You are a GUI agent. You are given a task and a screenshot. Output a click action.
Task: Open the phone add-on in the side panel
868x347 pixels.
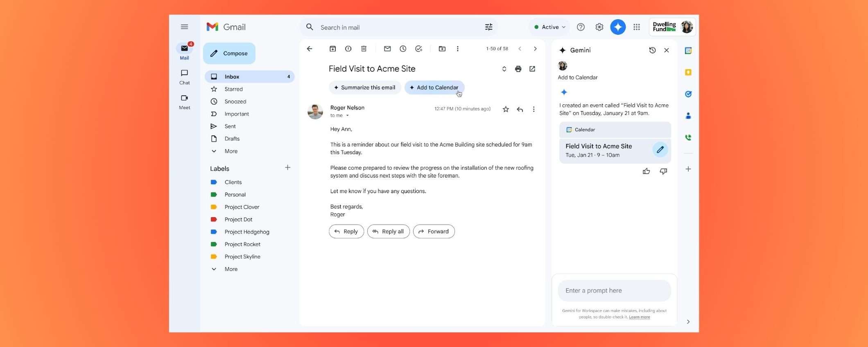click(688, 137)
